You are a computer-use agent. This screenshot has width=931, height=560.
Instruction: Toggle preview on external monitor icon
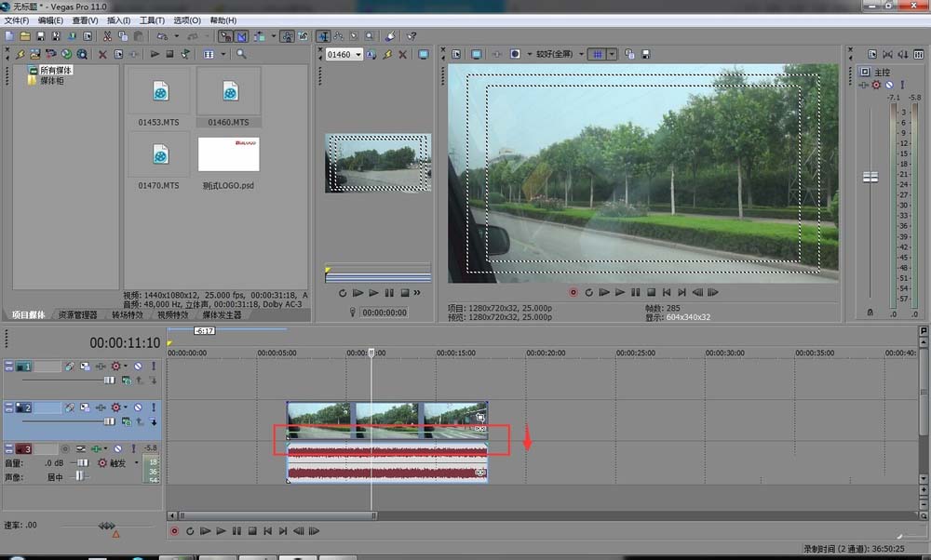pos(476,54)
